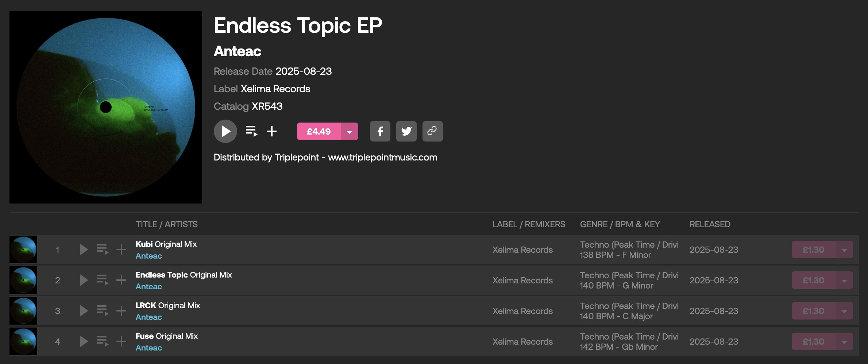Play the Endless Topic EP release
The width and height of the screenshot is (868, 364).
point(225,131)
